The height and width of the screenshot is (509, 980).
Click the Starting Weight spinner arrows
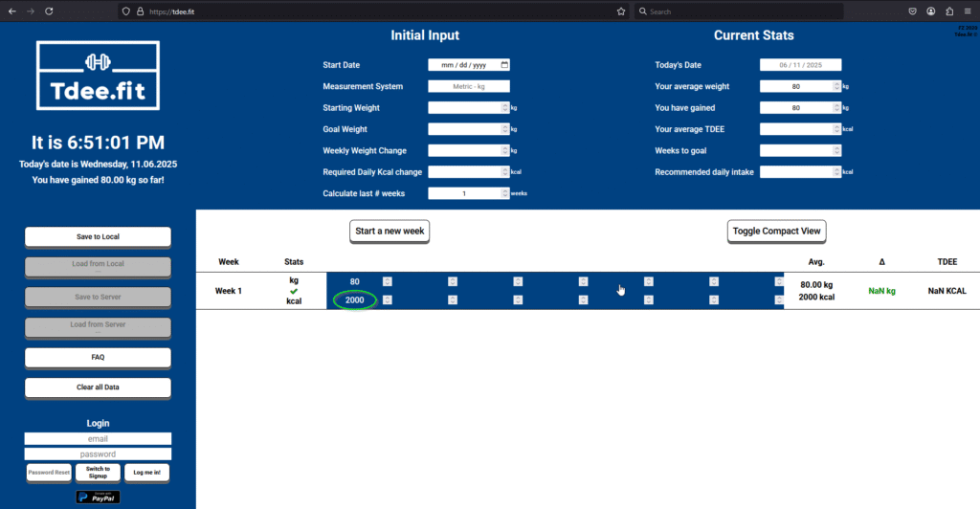(505, 108)
